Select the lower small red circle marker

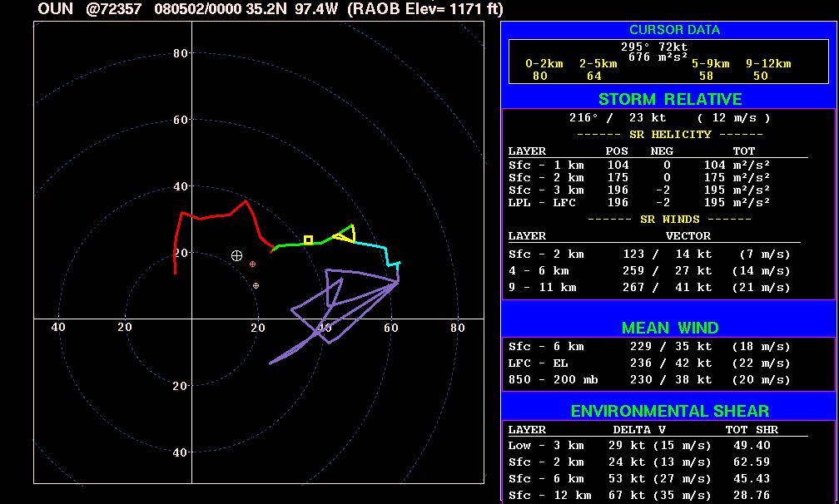click(256, 285)
